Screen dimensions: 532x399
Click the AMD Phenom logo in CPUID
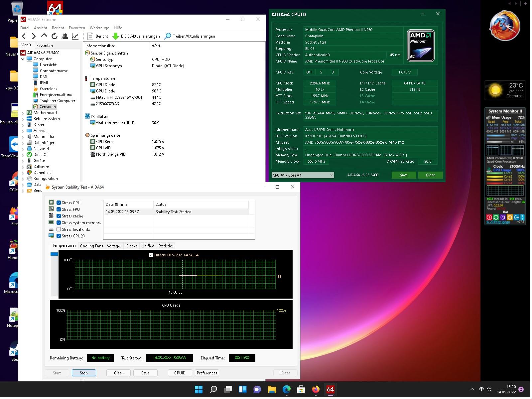click(421, 46)
